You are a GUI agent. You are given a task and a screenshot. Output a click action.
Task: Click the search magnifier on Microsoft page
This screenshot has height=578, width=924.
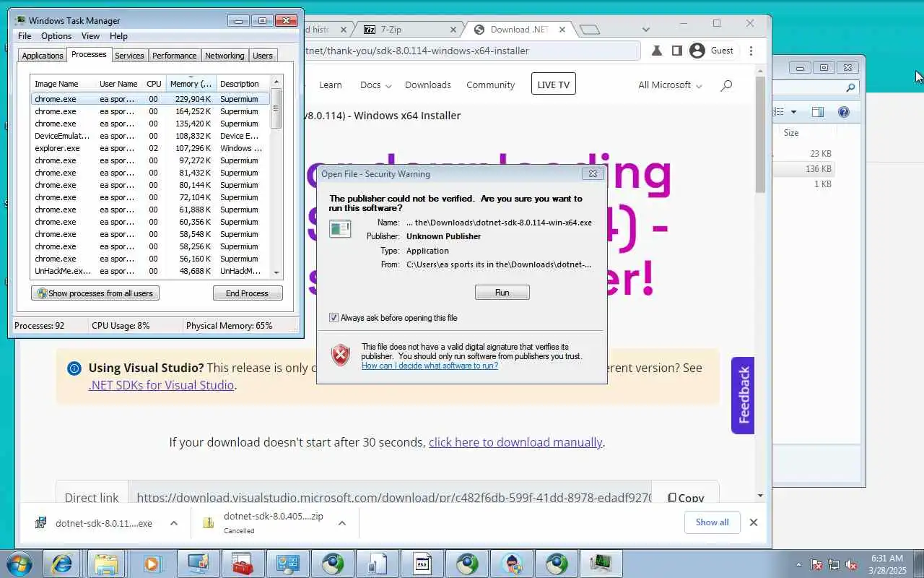[x=726, y=85]
